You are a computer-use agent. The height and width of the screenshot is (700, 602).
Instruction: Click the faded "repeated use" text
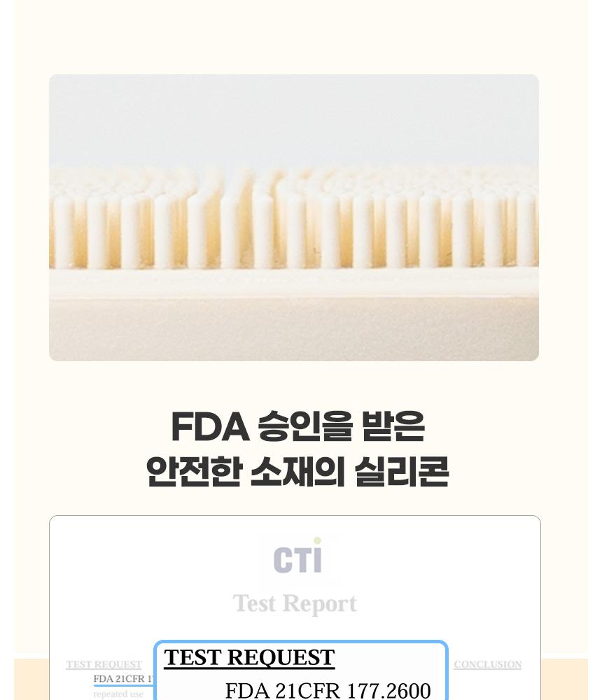(118, 694)
